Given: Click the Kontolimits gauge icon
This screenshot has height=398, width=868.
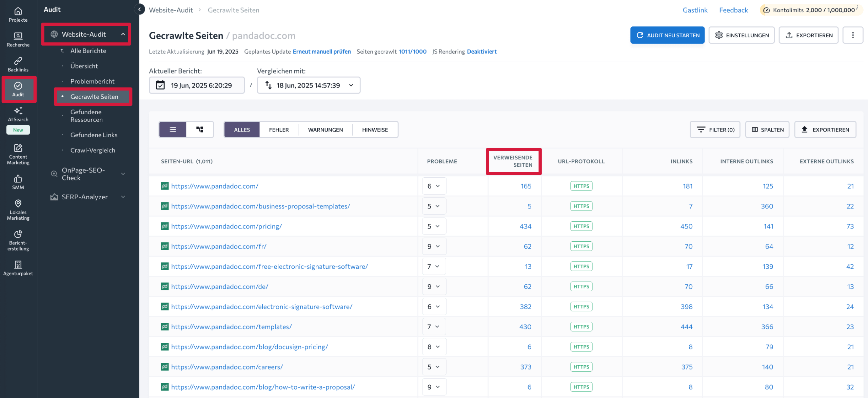Looking at the screenshot, I should 766,10.
